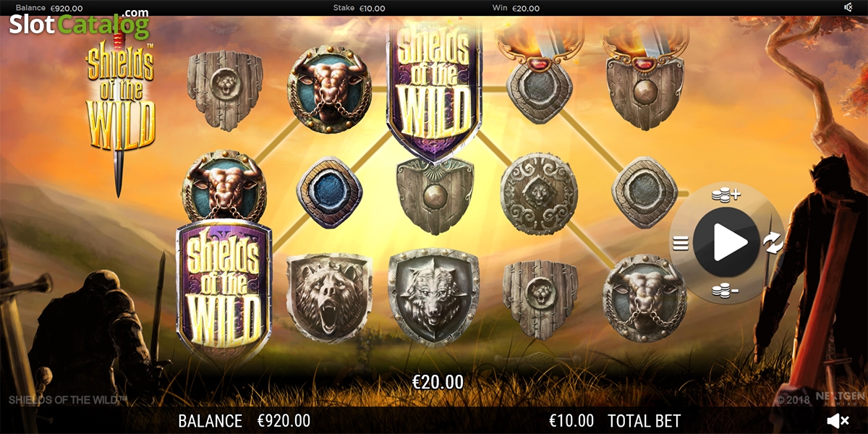Enable autoplay with circular arrows icon
Viewport: 868px width, 434px height.
coord(773,243)
